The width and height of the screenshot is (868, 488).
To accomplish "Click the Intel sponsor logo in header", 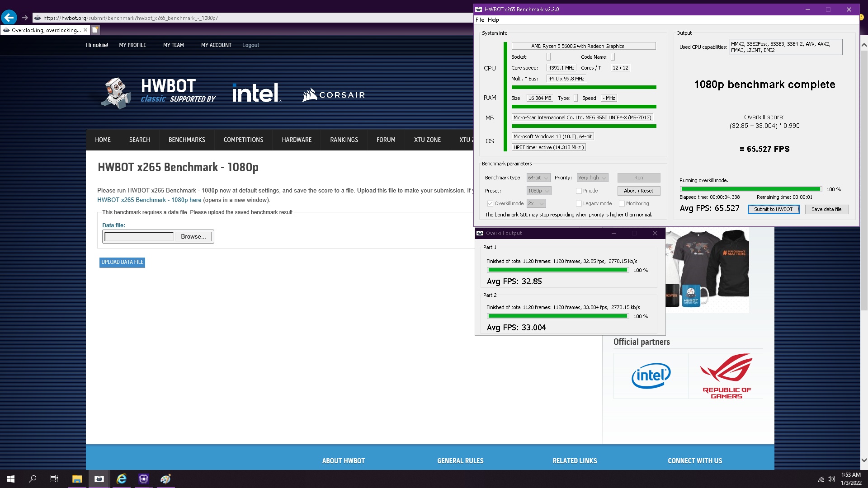I will [256, 93].
